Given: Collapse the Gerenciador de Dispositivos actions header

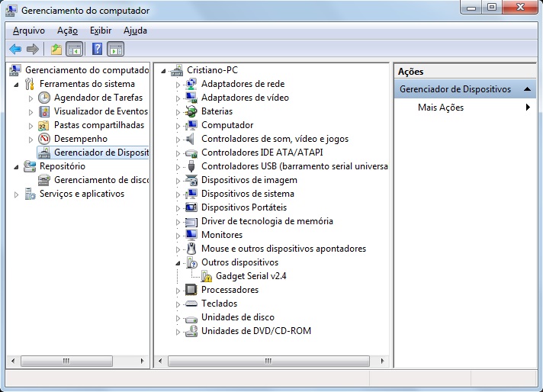Looking at the screenshot, I should [x=527, y=89].
